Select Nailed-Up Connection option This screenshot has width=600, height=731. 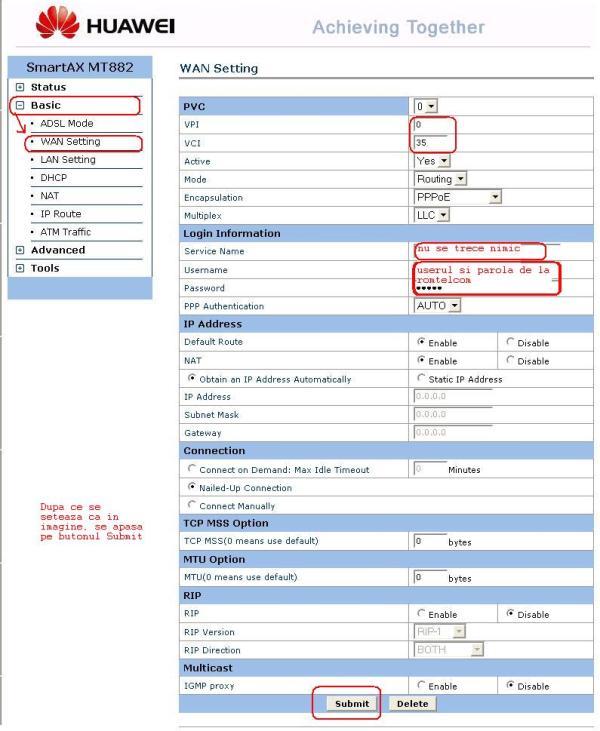click(x=192, y=487)
